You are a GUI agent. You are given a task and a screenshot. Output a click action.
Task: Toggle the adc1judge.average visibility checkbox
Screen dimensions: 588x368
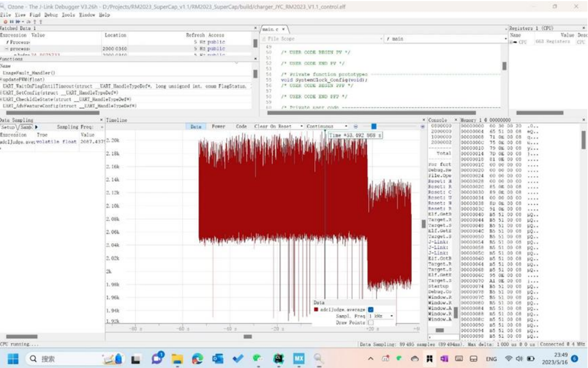371,310
